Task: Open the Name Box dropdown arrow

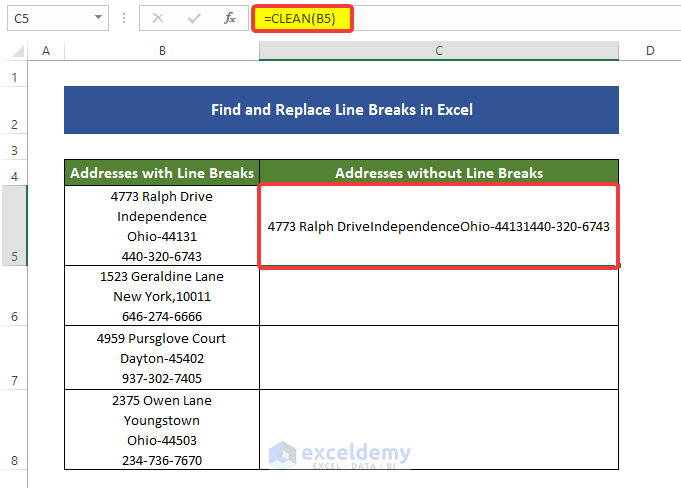Action: pyautogui.click(x=99, y=18)
